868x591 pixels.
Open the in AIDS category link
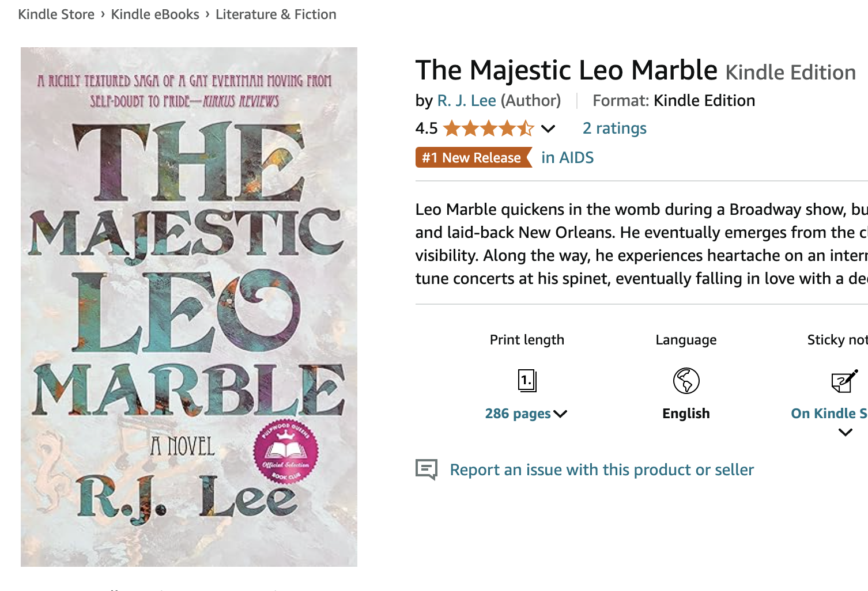coord(567,158)
